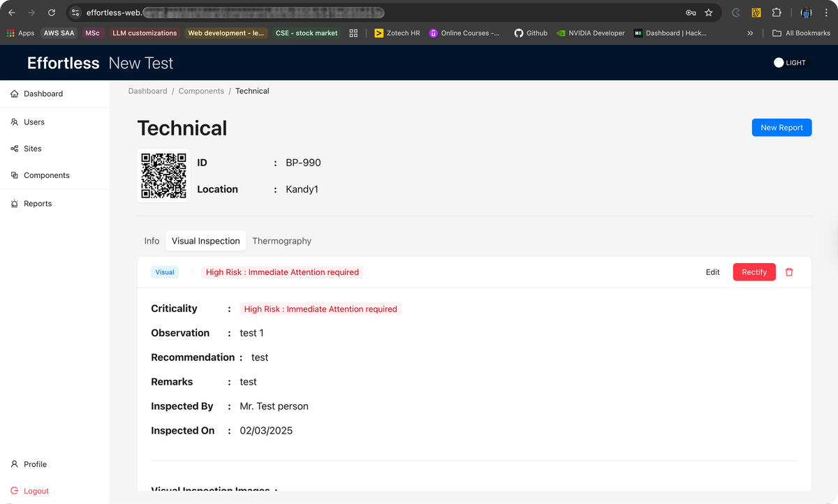Viewport: 838px width, 504px height.
Task: Click the Location value Kandy1
Action: click(x=302, y=189)
